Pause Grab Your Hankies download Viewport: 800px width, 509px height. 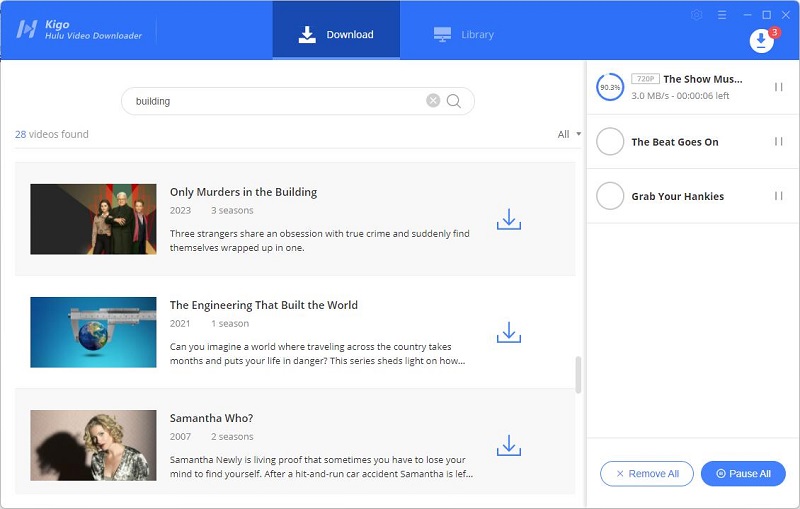click(x=779, y=196)
